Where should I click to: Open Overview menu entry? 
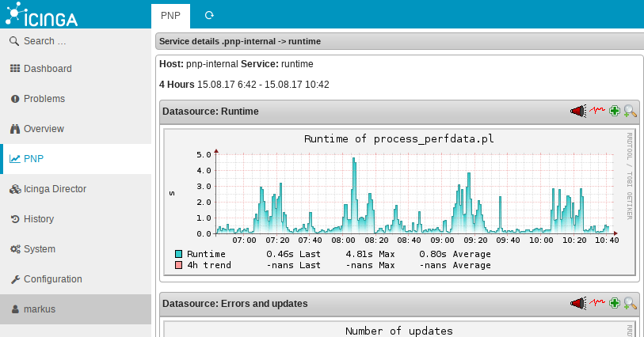pyautogui.click(x=75, y=129)
